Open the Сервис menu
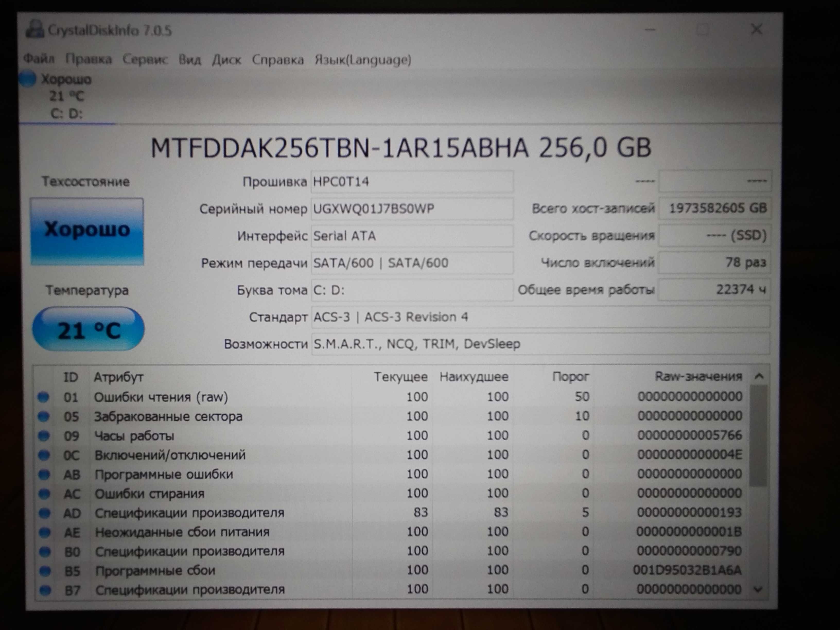 [145, 59]
